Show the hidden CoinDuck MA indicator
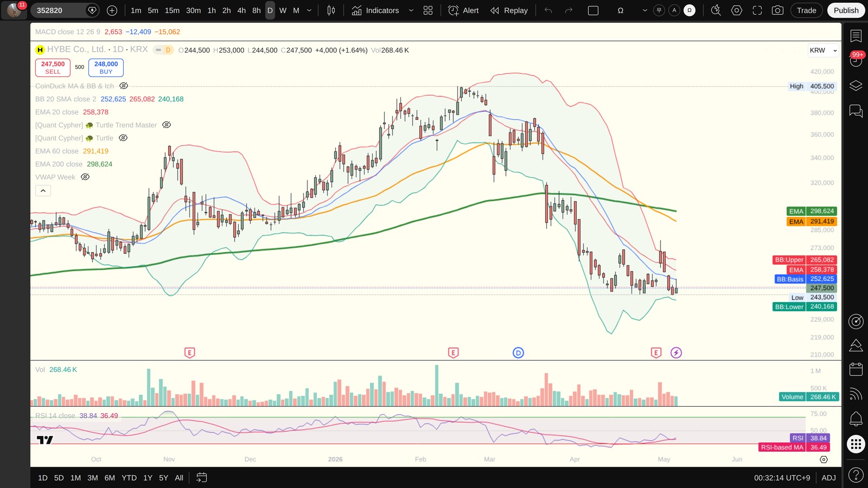The height and width of the screenshot is (488, 868). [x=124, y=86]
